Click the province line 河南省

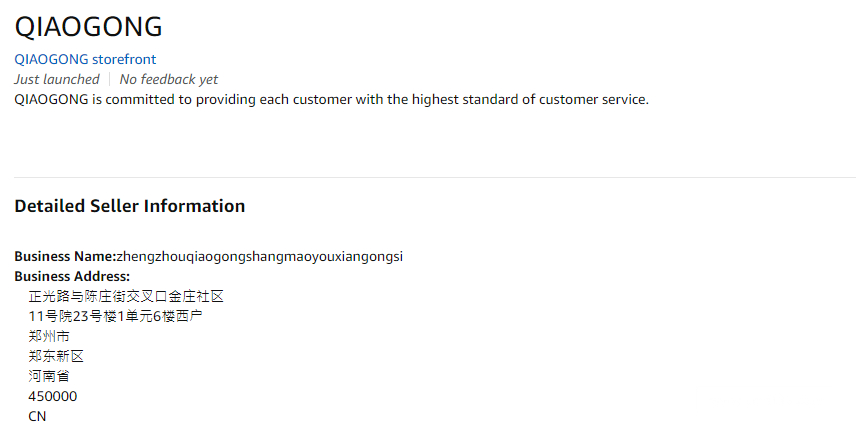coord(49,376)
